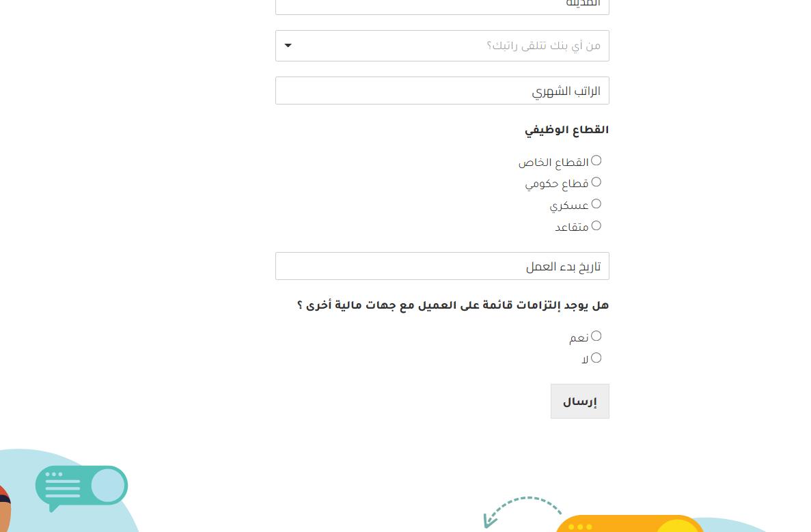
Task: Click the dashed curved arrow graphic
Action: click(x=522, y=512)
